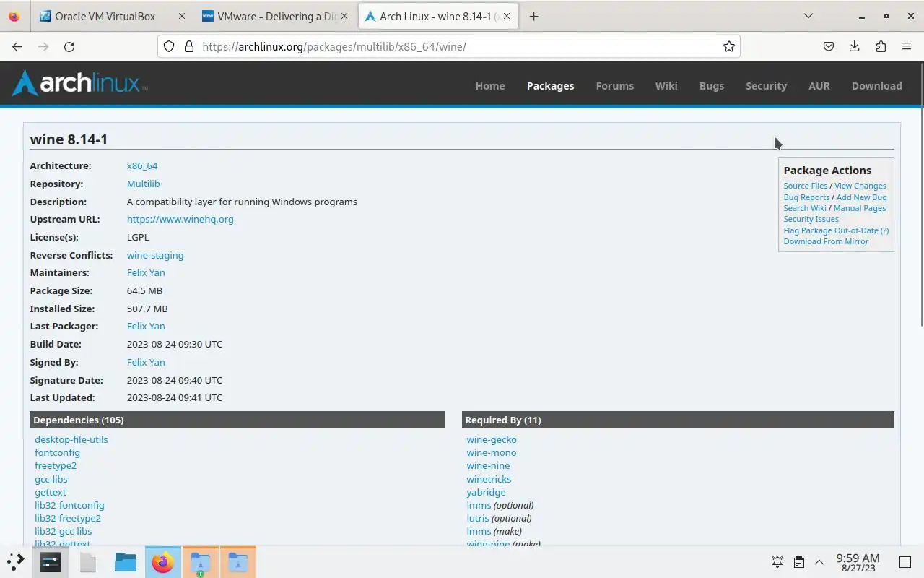Click the x86_64 architecture link
Screen dimensions: 924x578
(142, 165)
